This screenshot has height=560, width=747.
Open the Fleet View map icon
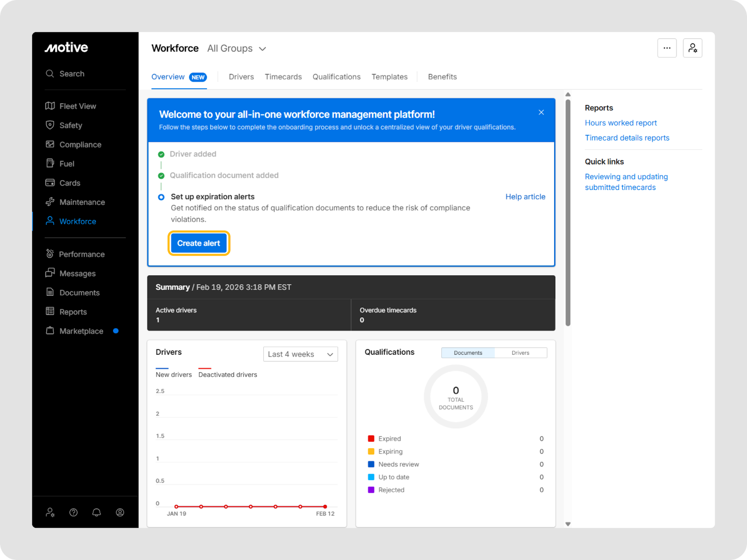tap(50, 106)
